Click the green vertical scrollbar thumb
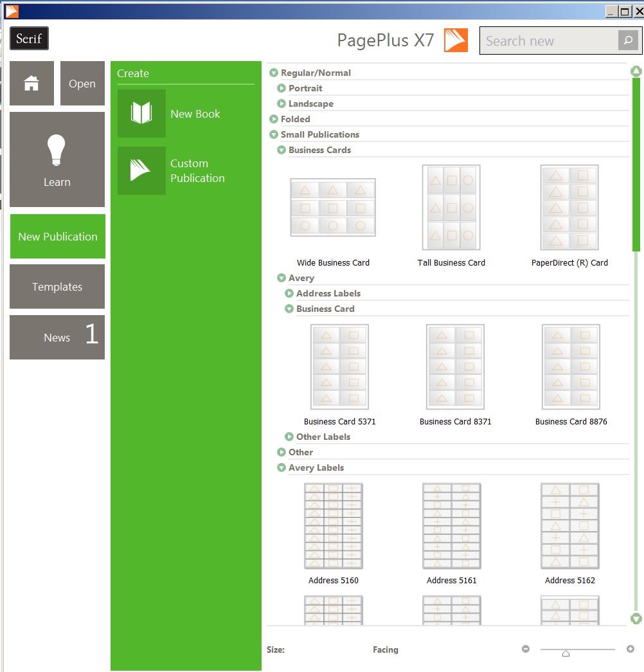The height and width of the screenshot is (672, 644). coord(636,165)
